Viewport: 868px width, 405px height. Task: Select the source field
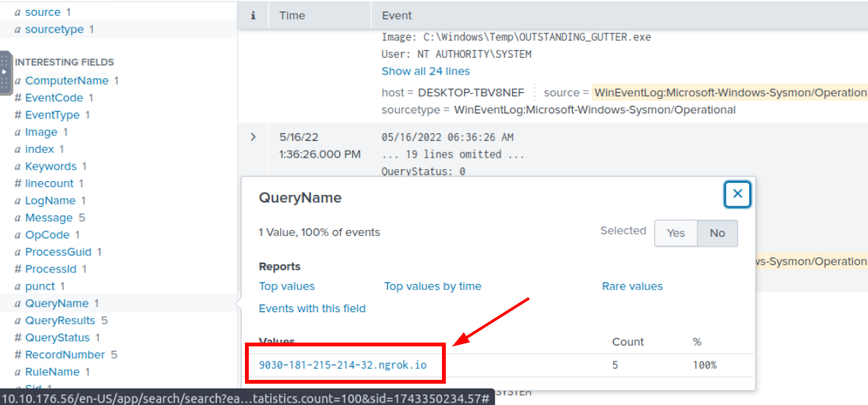pos(43,11)
